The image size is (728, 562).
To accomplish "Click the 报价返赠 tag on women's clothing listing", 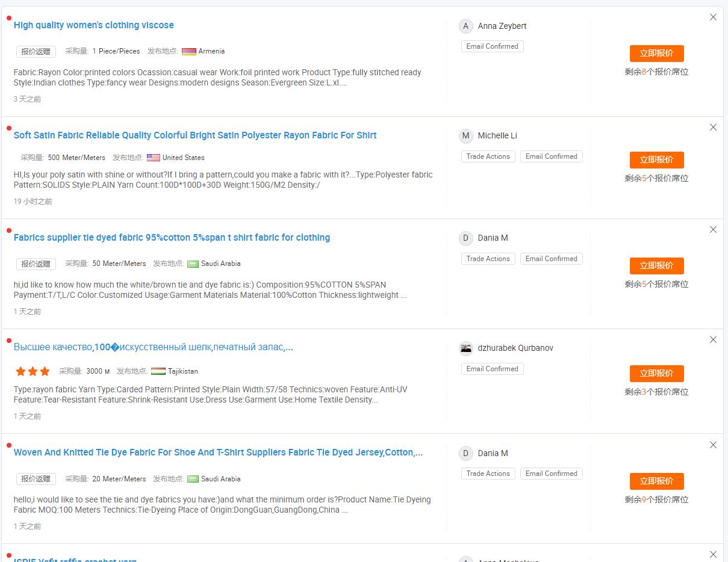I will tap(36, 52).
